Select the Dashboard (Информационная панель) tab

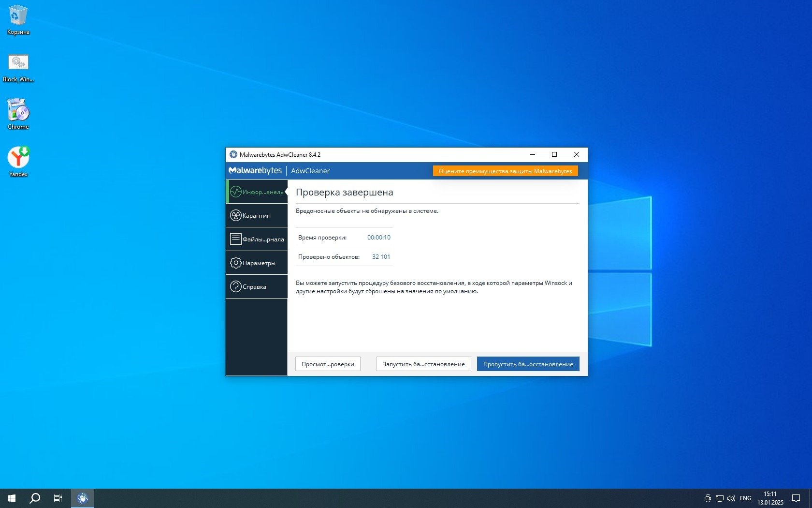(257, 192)
